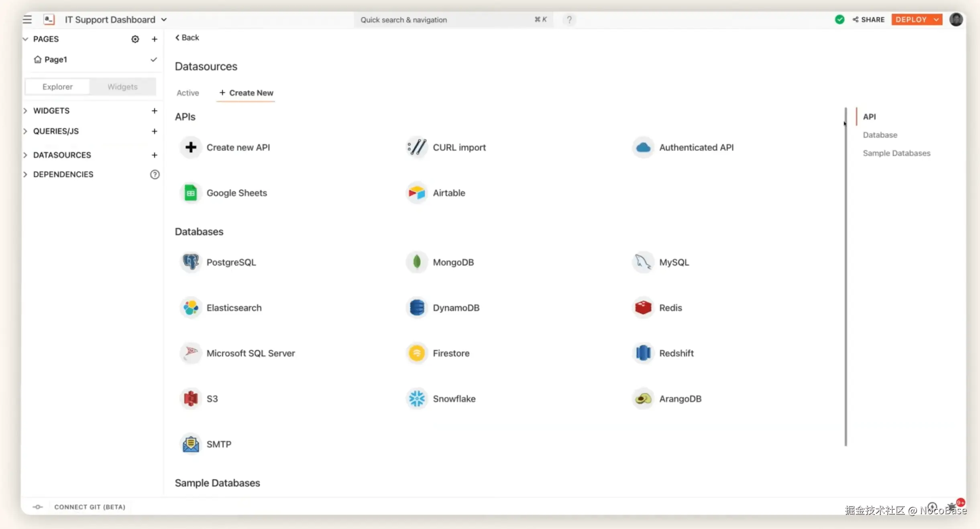Choose the MongoDB datasource icon
Image resolution: width=980 pixels, height=529 pixels.
[417, 262]
